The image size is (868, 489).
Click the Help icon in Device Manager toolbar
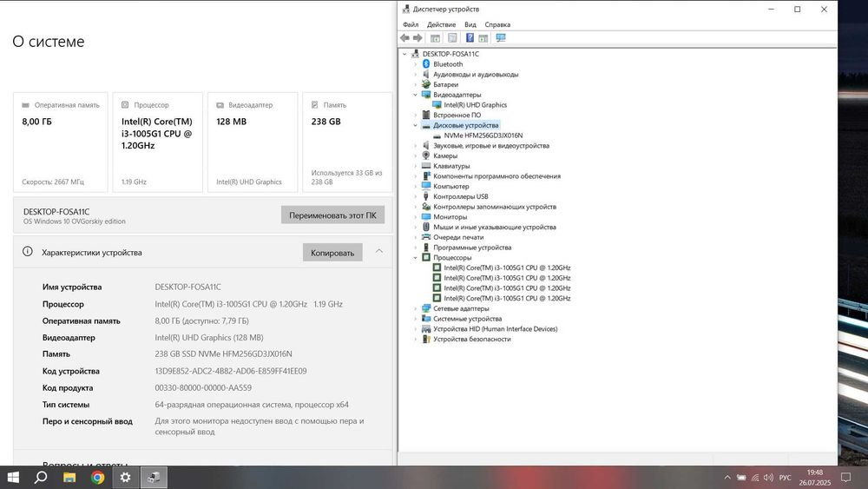pyautogui.click(x=470, y=38)
